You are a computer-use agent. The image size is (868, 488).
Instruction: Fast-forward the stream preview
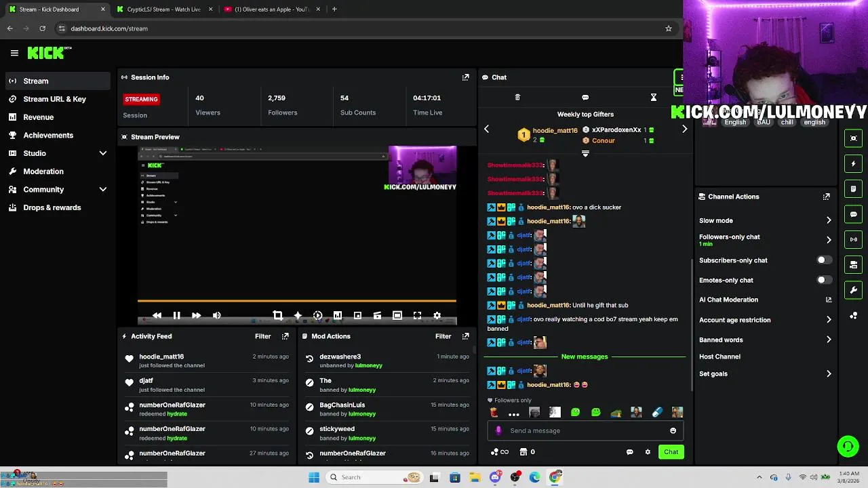(196, 315)
